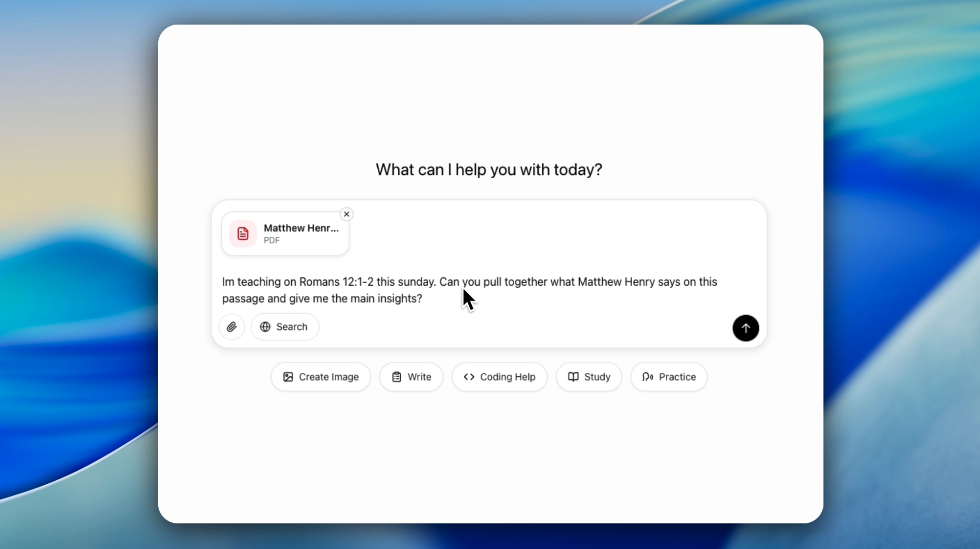Choose the Create Image suggestion
Image resolution: width=980 pixels, height=549 pixels.
tap(321, 377)
